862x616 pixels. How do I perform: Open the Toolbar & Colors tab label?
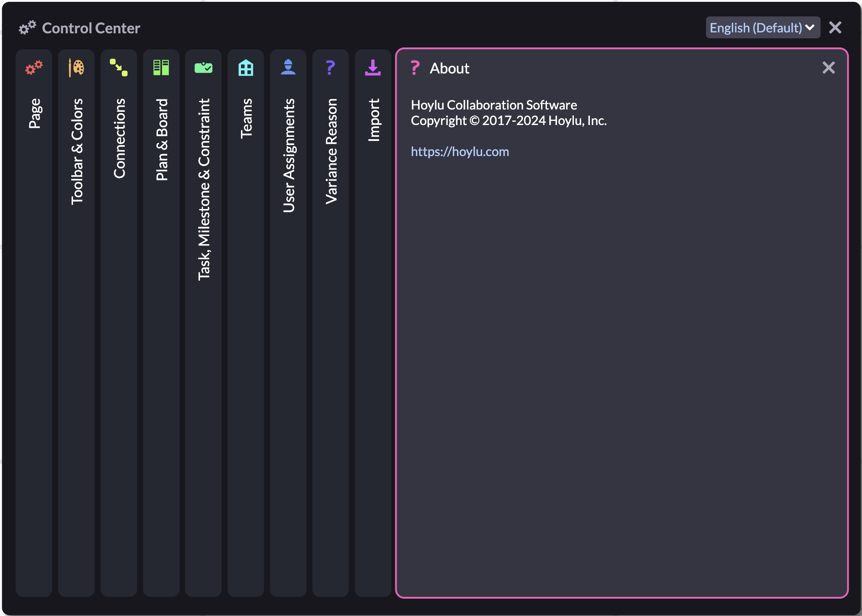pos(77,151)
